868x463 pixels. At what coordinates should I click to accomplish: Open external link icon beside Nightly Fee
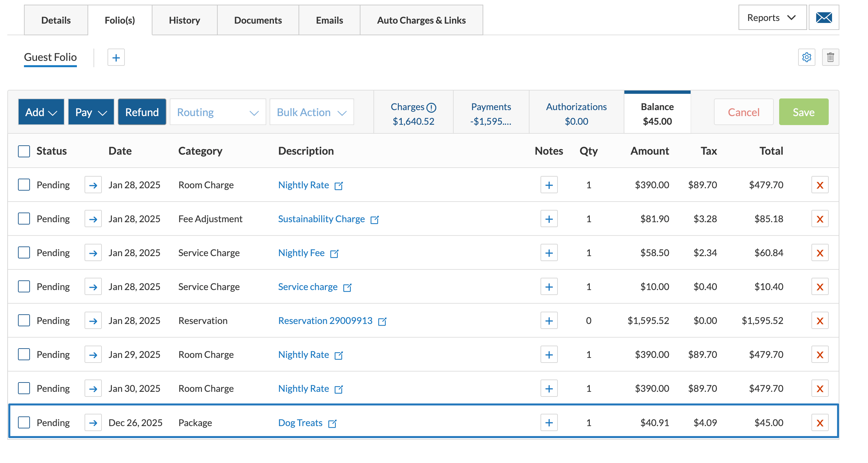(x=334, y=253)
